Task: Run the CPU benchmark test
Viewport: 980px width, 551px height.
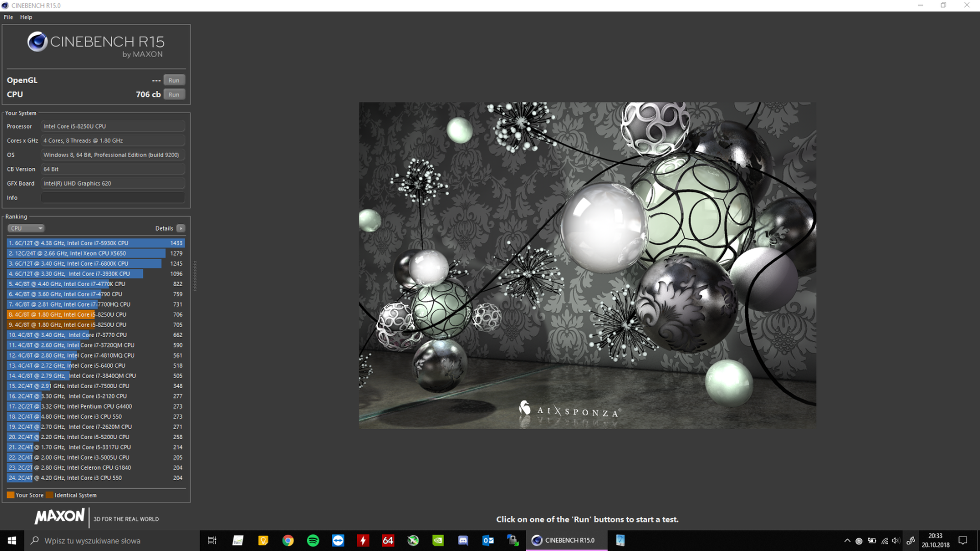Action: (x=174, y=94)
